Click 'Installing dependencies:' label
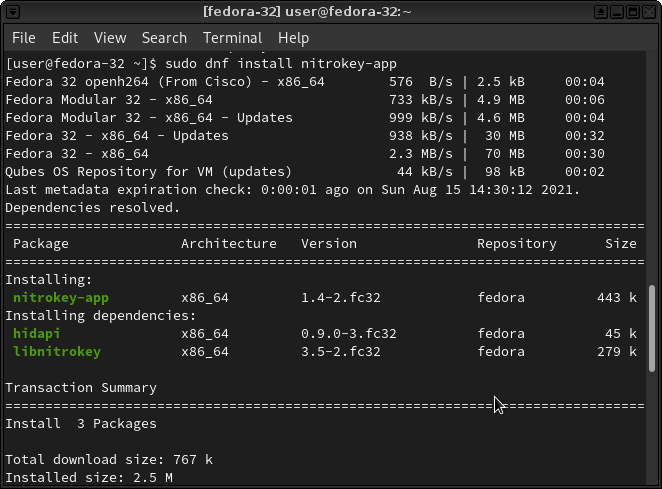Image resolution: width=662 pixels, height=489 pixels. pos(101,316)
